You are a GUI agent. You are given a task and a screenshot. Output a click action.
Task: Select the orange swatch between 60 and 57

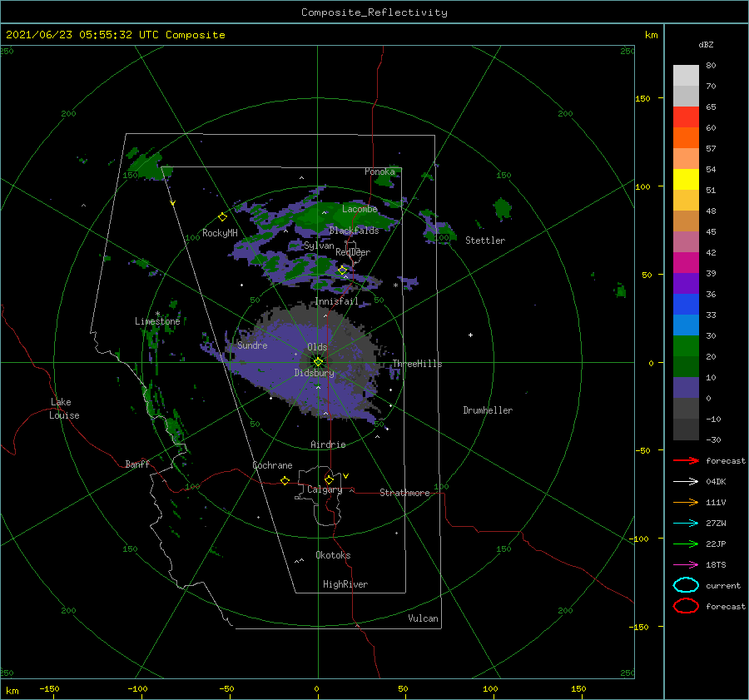coord(686,138)
